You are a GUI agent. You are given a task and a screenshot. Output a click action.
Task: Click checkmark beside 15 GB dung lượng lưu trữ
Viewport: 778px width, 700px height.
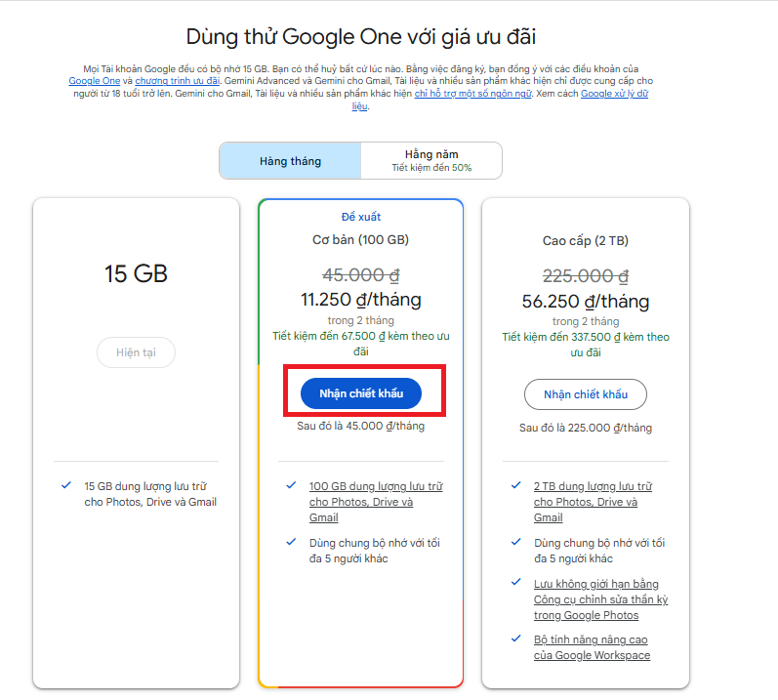[x=66, y=485]
